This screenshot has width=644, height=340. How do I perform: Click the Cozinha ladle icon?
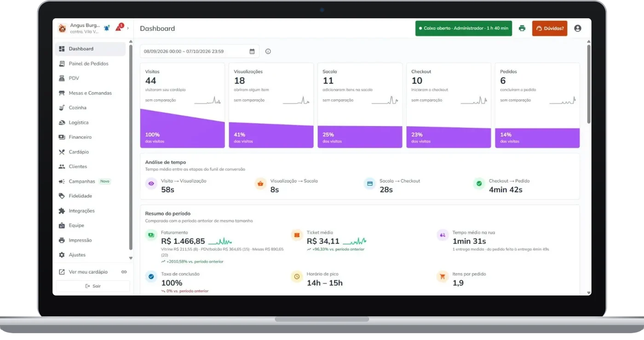pos(62,108)
